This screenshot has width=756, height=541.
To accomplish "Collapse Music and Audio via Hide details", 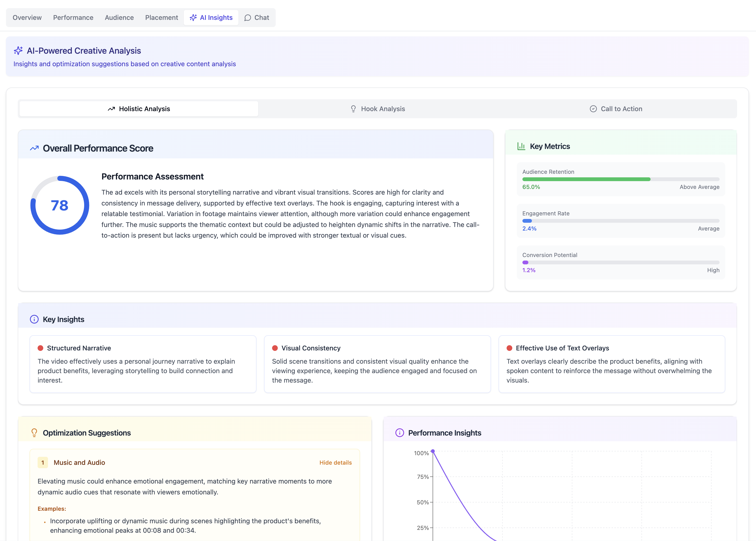I will [335, 462].
